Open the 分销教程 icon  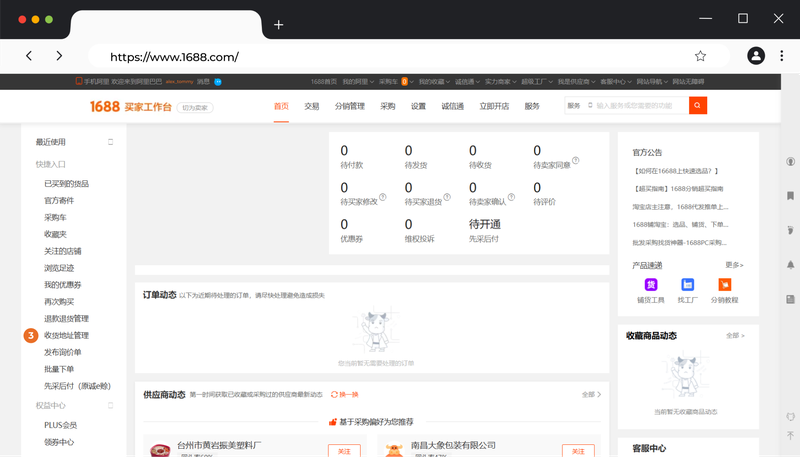coord(724,285)
